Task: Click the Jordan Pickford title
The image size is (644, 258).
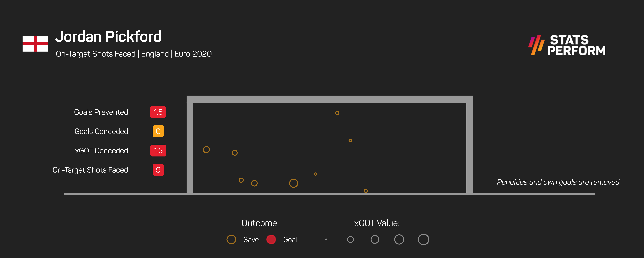Action: click(x=108, y=37)
